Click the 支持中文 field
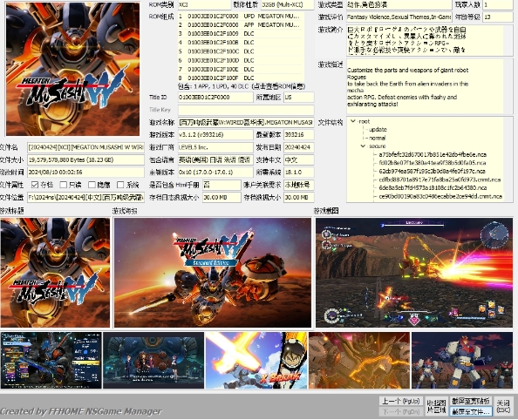This screenshot has width=518, height=420. (298, 159)
